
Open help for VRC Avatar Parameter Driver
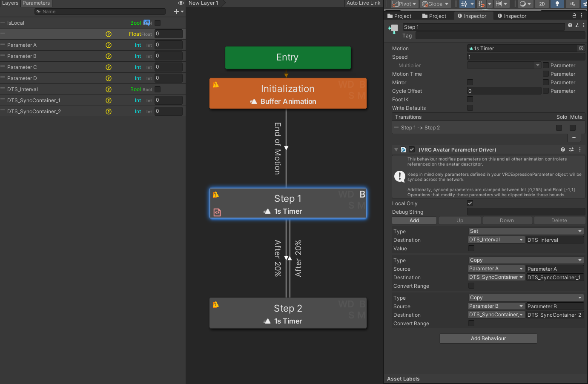click(x=563, y=149)
